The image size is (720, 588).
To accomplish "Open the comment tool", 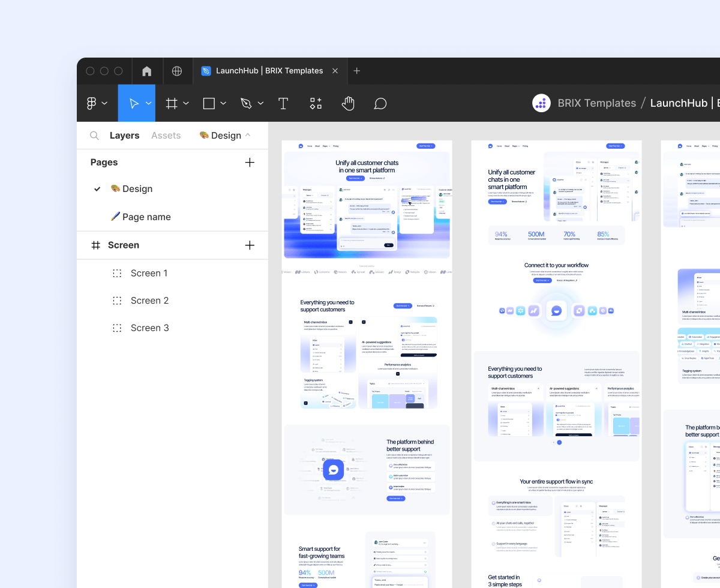I will (380, 103).
